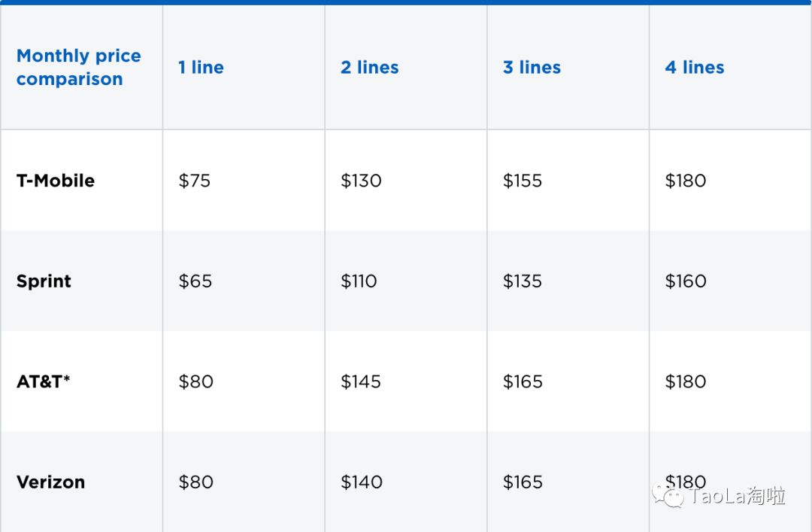Screen dimensions: 812x532
Task: Select T-Mobile's $155 three-line price
Action: 522,181
